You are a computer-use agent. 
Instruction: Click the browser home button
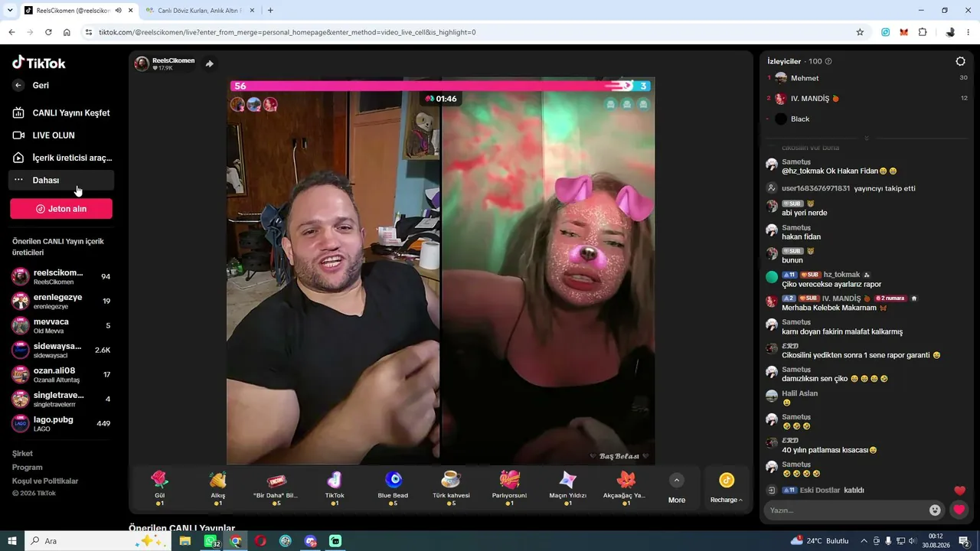pyautogui.click(x=67, y=32)
